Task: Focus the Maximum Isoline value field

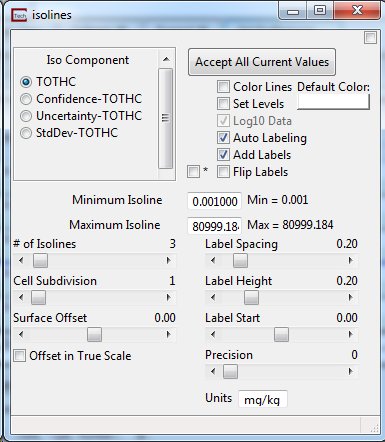Action: point(214,226)
